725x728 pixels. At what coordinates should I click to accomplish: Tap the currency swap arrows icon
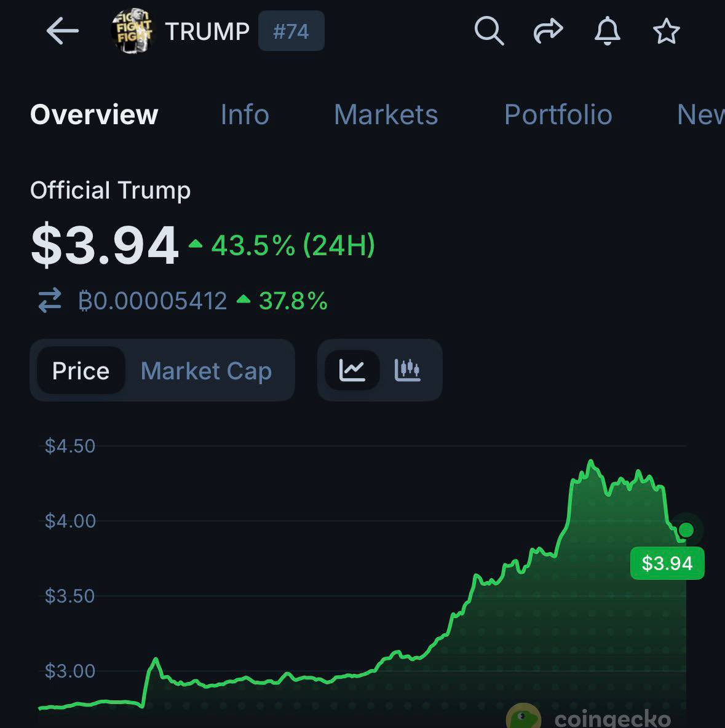coord(50,301)
